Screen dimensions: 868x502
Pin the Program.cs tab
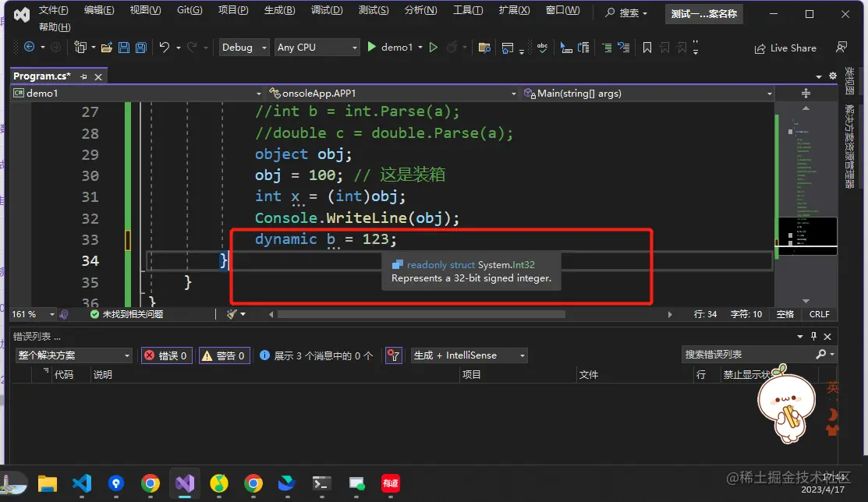coord(83,76)
